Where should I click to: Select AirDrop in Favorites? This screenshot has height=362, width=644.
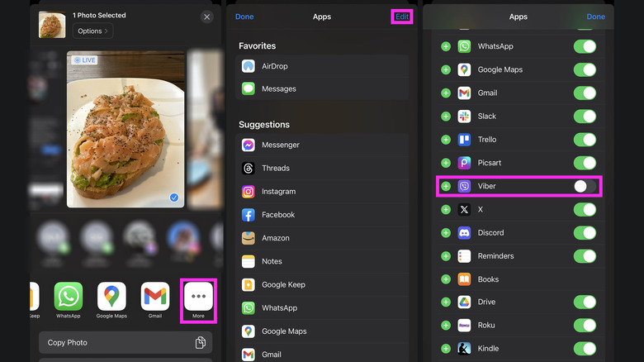pyautogui.click(x=322, y=66)
